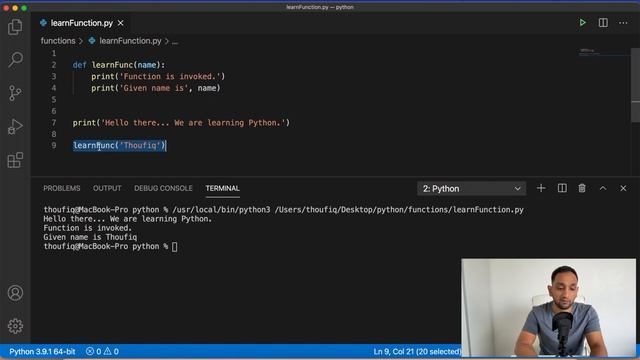
Task: Close the learnFunction.py tab
Action: [120, 23]
